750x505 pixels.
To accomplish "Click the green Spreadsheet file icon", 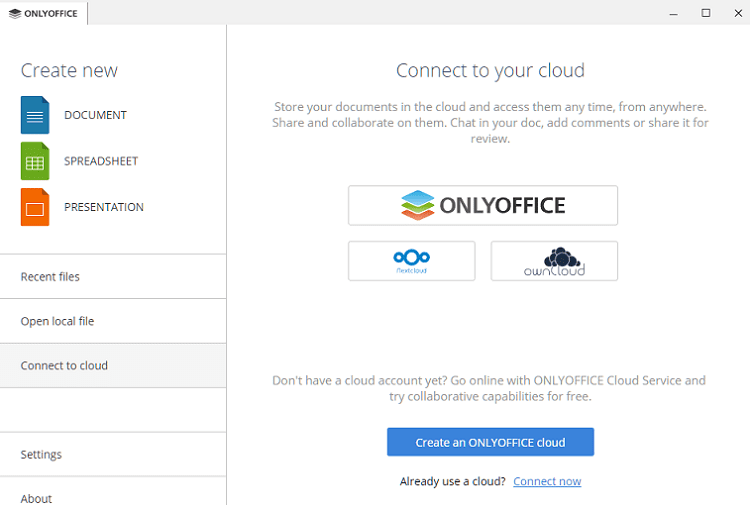I will (x=35, y=161).
